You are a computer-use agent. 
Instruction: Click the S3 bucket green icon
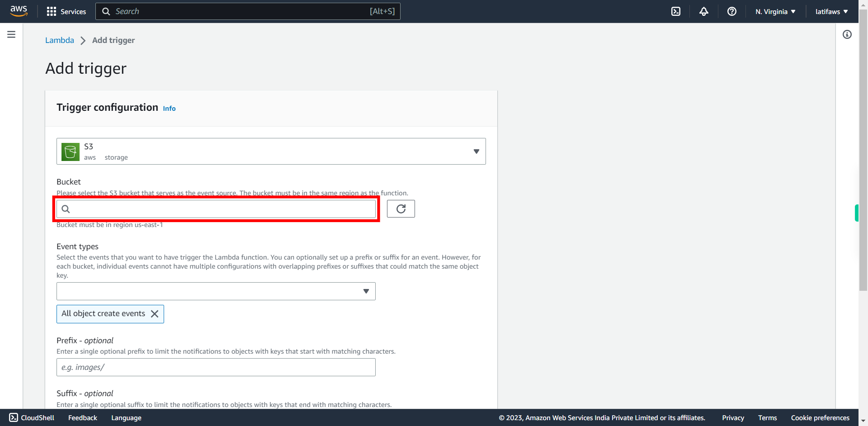click(x=71, y=151)
